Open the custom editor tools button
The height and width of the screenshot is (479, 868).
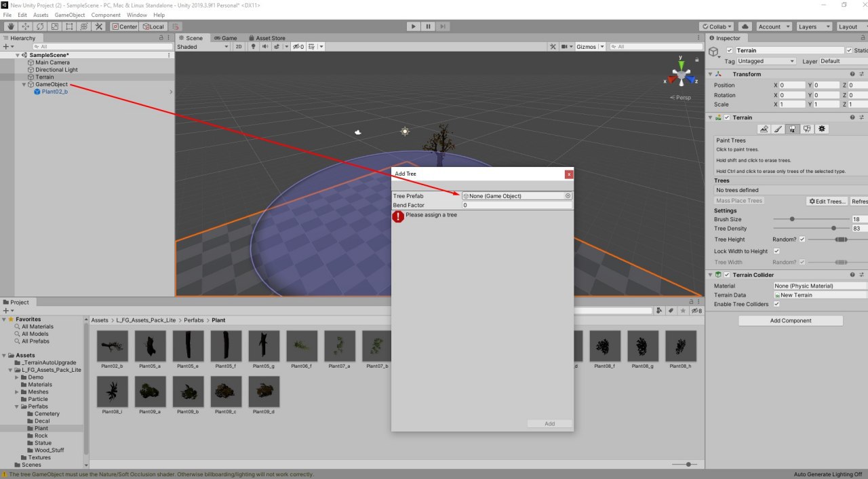coord(99,26)
